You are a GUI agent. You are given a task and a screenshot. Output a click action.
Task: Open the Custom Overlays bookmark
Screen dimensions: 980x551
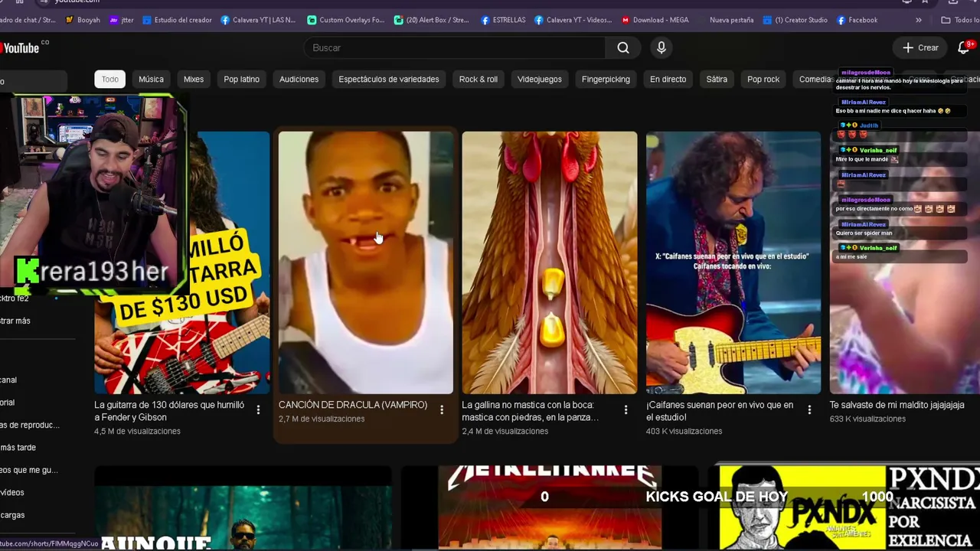(x=345, y=20)
